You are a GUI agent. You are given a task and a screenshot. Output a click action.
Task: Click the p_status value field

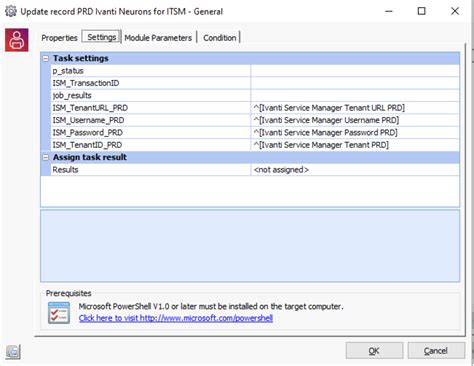pos(355,71)
